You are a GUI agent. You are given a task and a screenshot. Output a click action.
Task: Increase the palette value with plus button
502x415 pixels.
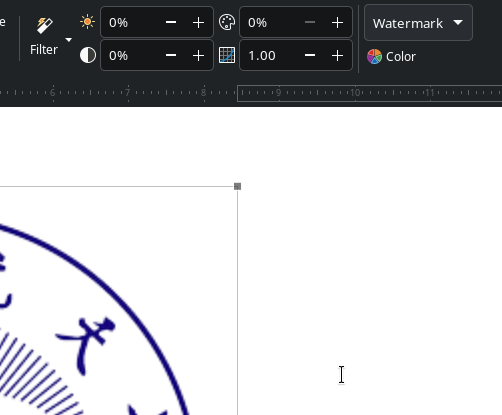(337, 22)
